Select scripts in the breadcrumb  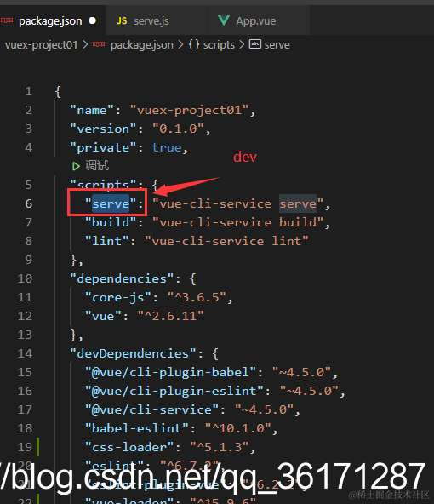219,44
